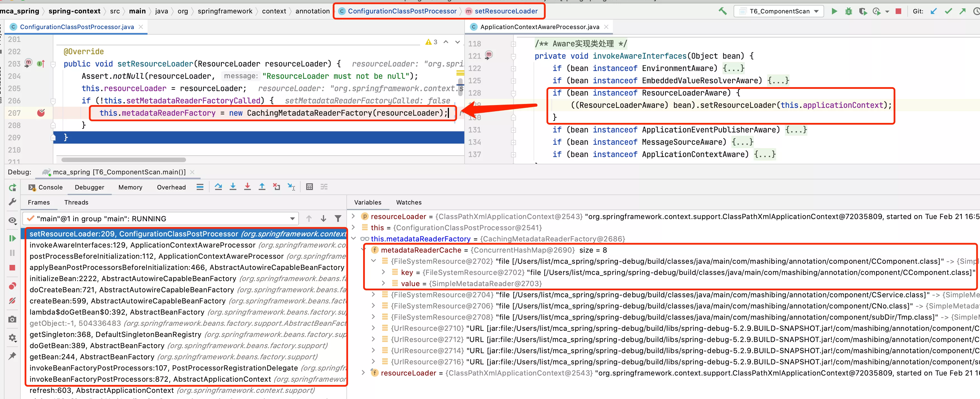Viewport: 980px width, 399px height.
Task: Pause program in debug sidebar
Action: [x=12, y=253]
